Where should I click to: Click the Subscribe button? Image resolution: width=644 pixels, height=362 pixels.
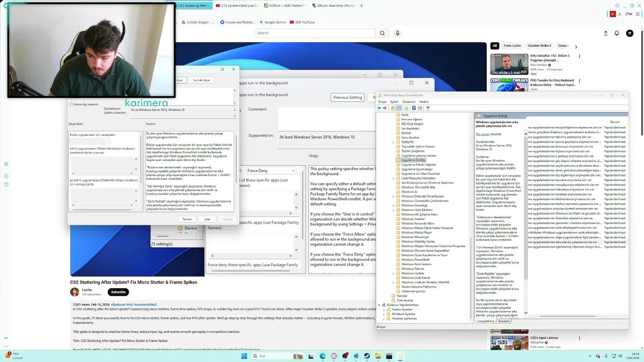118,292
